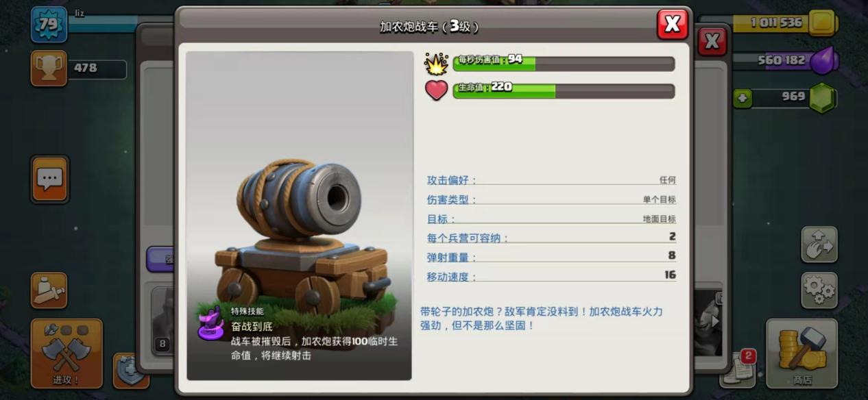
Task: Open the sword and elixir army icon
Action: [49, 290]
